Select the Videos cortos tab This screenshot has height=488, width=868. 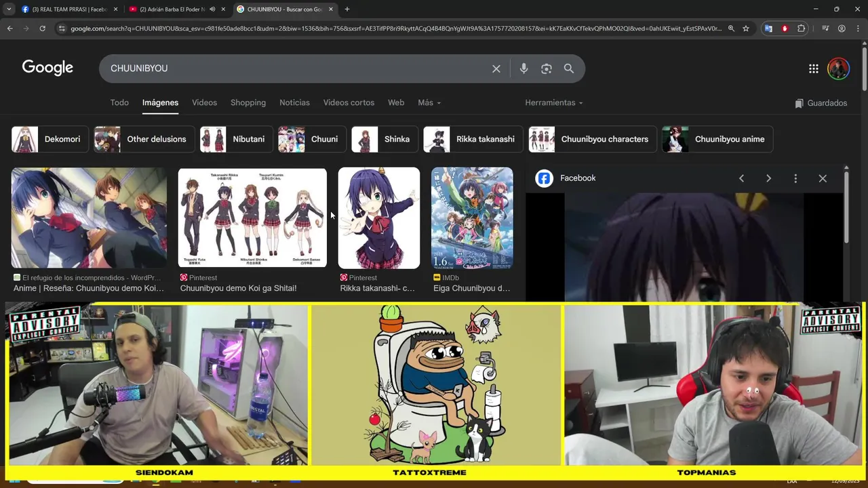tap(349, 102)
